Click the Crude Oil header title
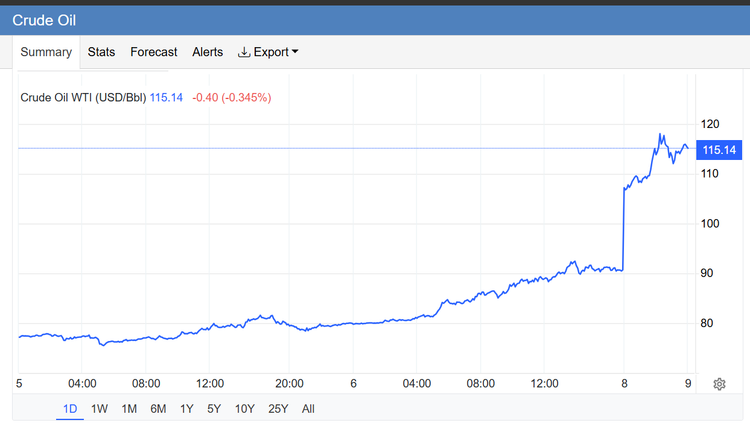Viewport: 750px width, 440px height. click(43, 20)
